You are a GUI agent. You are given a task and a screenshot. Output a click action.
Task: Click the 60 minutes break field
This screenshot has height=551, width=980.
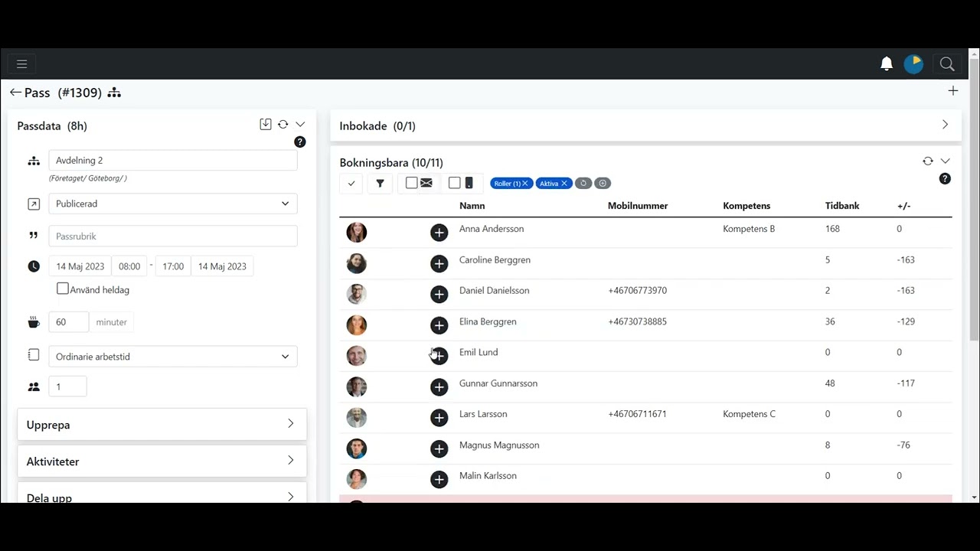[x=68, y=322]
